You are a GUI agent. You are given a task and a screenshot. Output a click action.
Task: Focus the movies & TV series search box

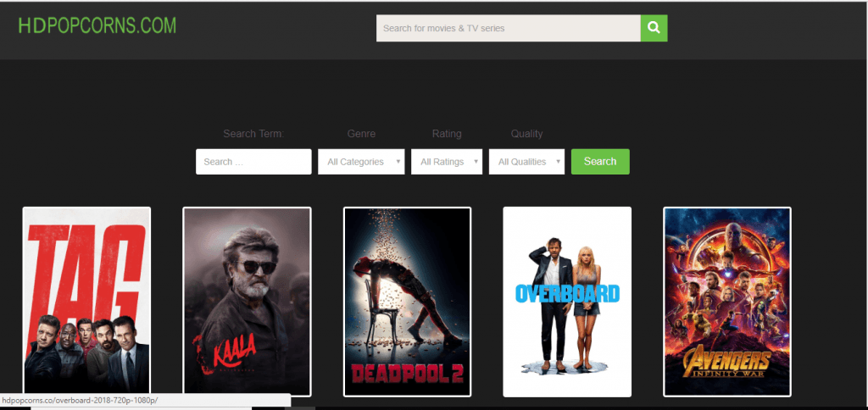509,28
